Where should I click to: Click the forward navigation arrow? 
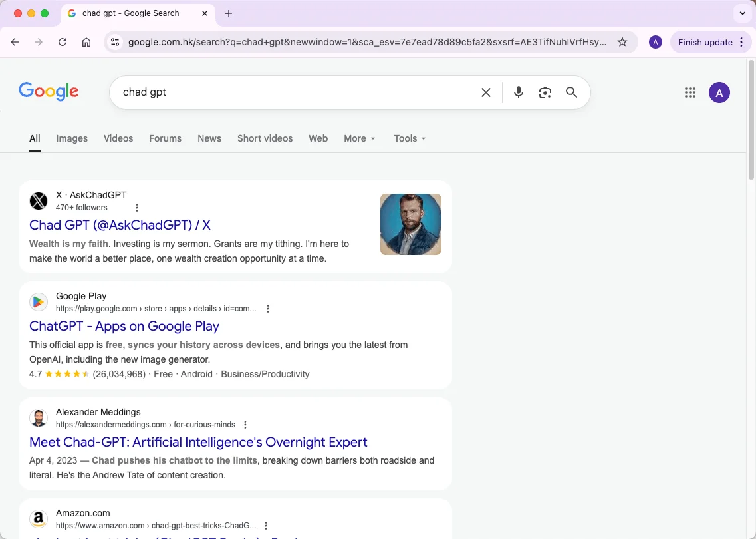(x=39, y=42)
